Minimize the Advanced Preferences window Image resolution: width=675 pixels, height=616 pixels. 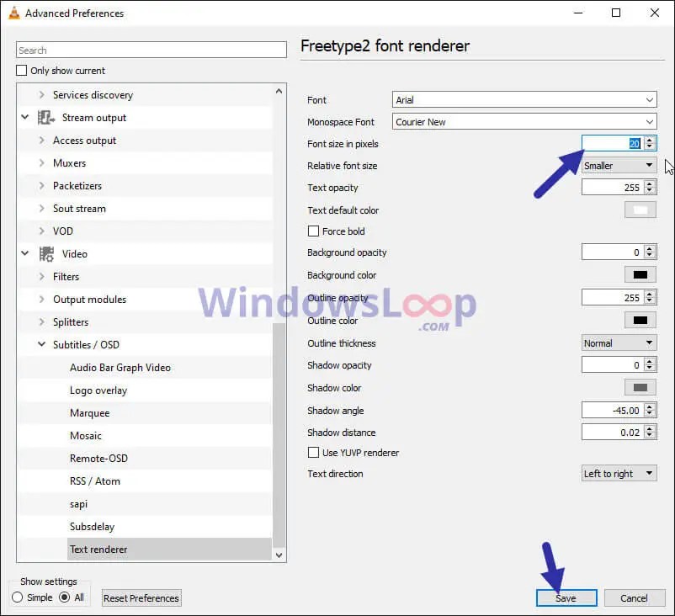point(578,13)
